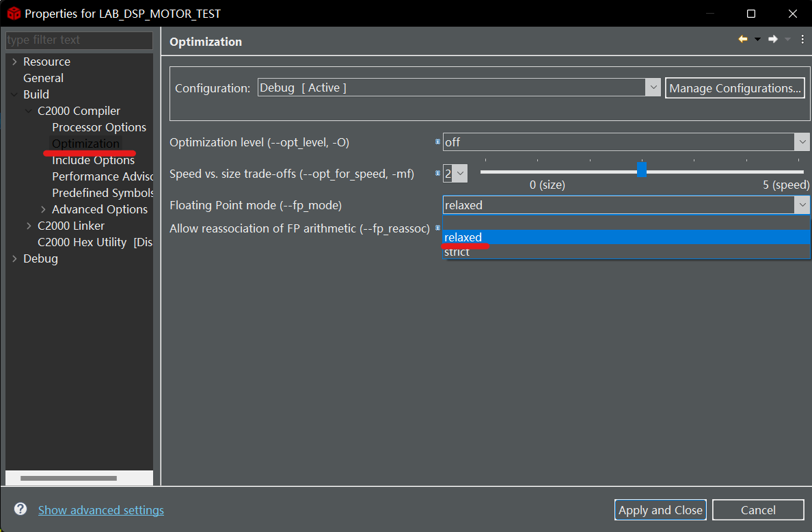
Task: Click info icon beside Speed vs. size
Action: 437,174
